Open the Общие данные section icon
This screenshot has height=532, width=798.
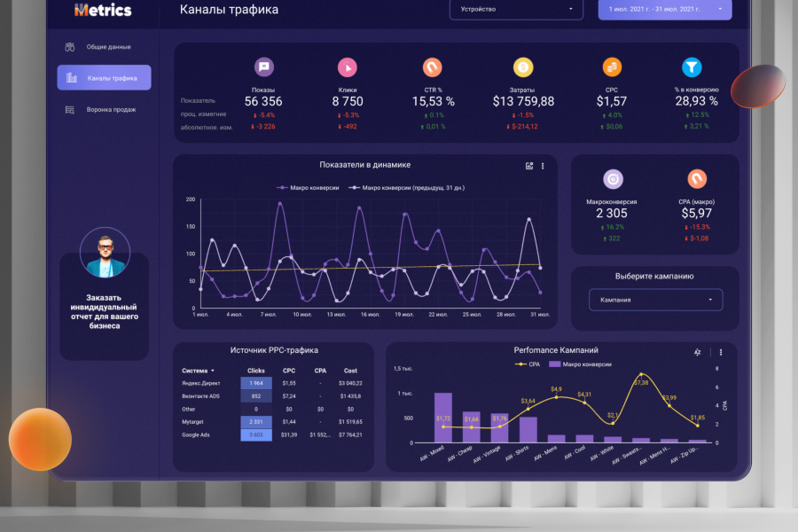70,47
